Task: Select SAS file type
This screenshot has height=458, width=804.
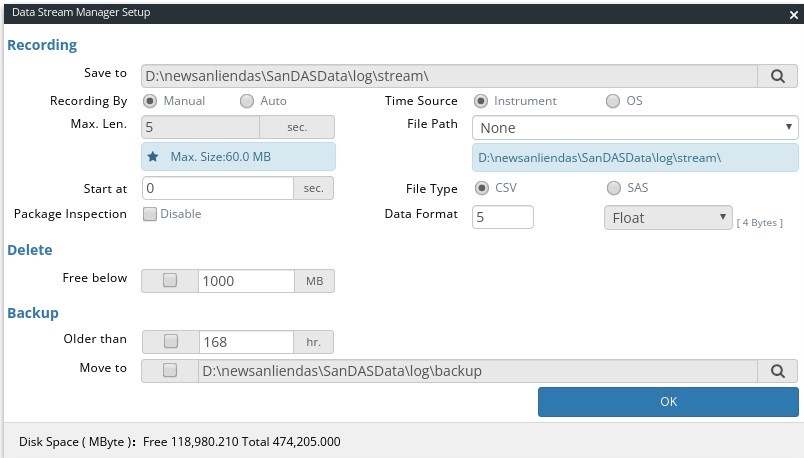Action: 613,188
